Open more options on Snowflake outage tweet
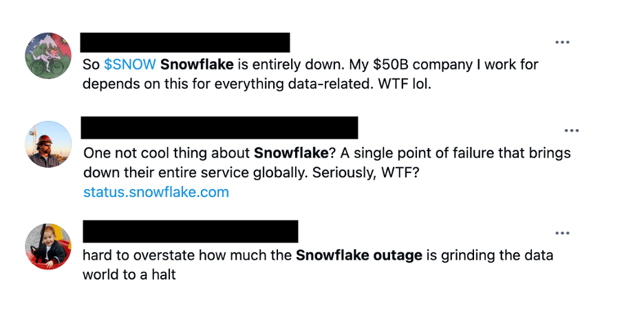 [x=562, y=233]
